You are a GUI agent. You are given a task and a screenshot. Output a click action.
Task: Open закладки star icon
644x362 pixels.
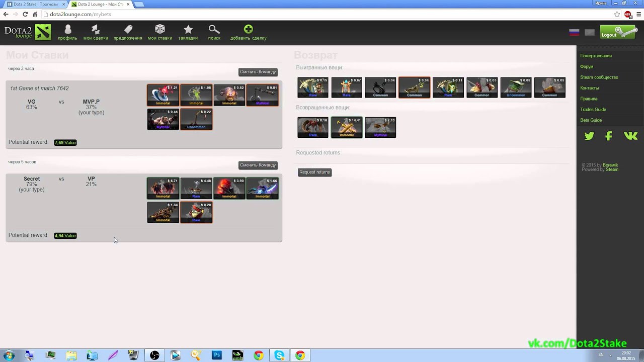click(188, 30)
